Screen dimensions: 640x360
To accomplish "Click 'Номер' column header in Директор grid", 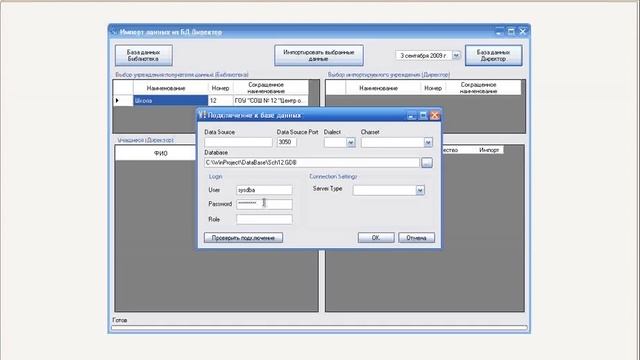I will pyautogui.click(x=433, y=88).
